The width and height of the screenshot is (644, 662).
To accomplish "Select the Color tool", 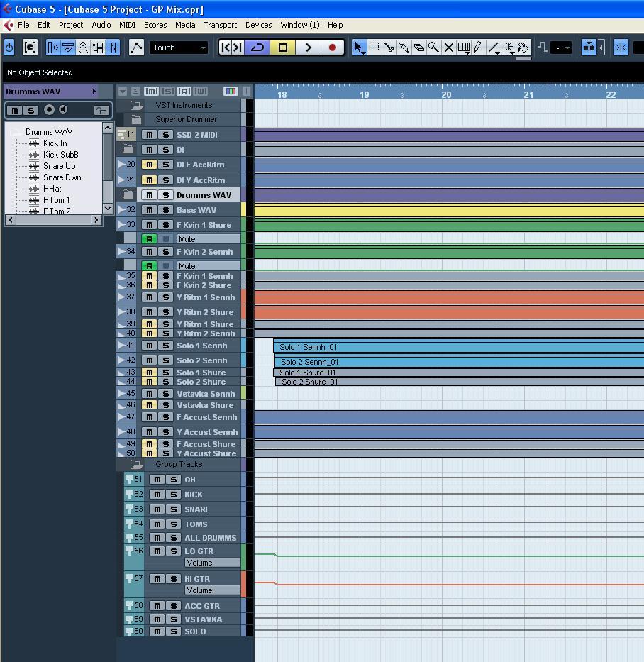I will 523,48.
